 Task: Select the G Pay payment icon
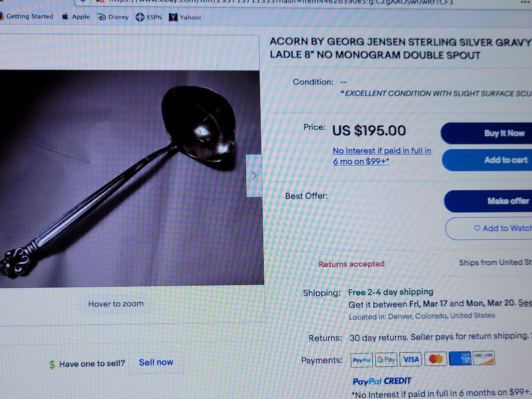[386, 359]
